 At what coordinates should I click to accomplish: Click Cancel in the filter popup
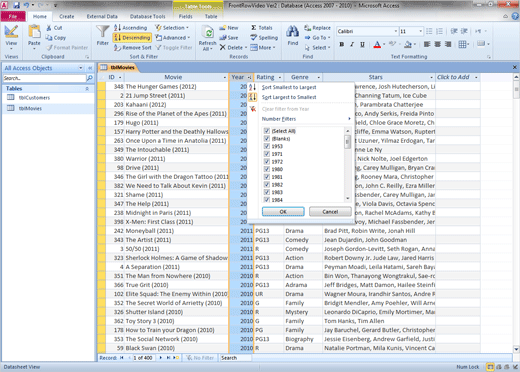[x=330, y=212]
